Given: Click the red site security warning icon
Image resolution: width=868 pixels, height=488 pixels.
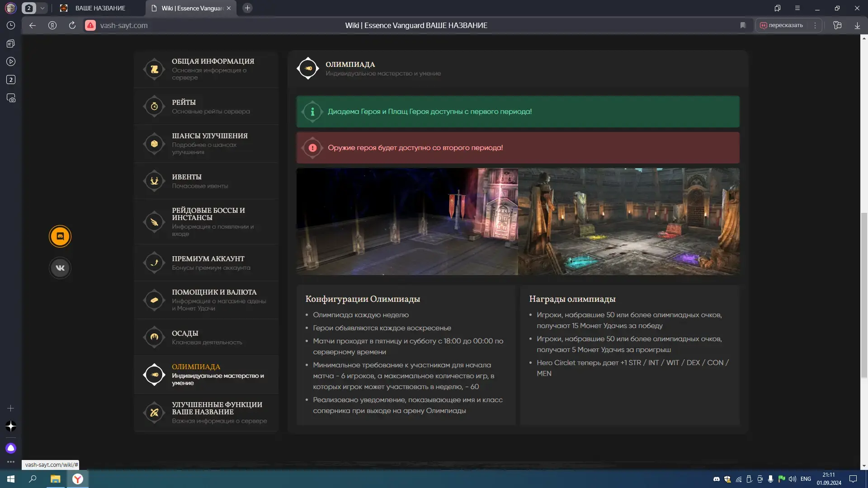Looking at the screenshot, I should pos(90,25).
